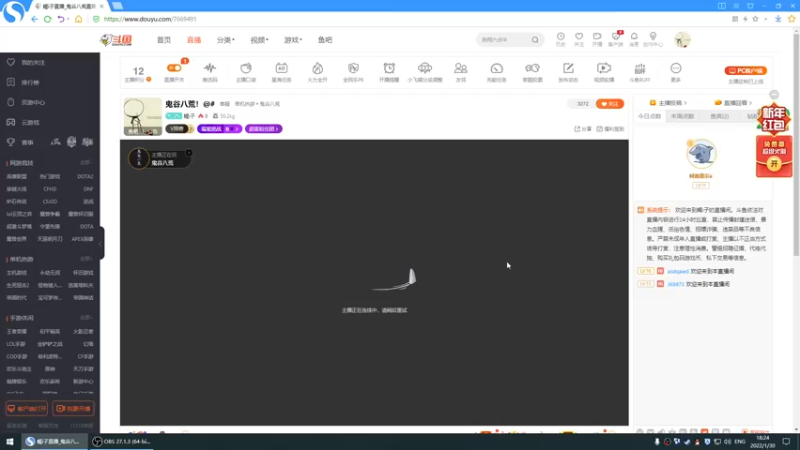The width and height of the screenshot is (800, 450).
Task: Open the face-circle icon after the waveform tool
Action: point(246,68)
